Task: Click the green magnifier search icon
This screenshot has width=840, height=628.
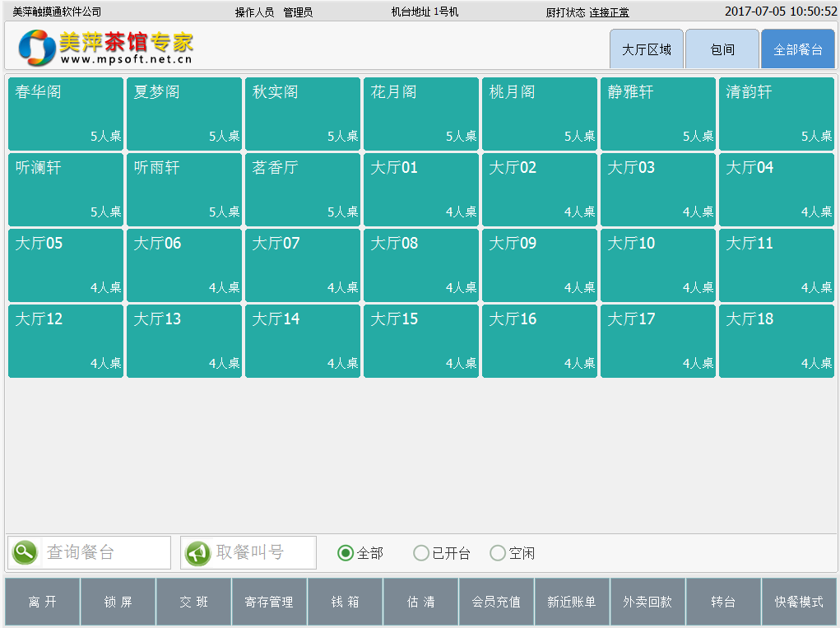Action: coord(25,552)
